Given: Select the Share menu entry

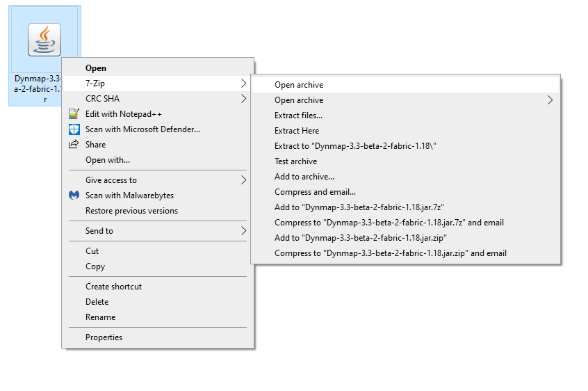Looking at the screenshot, I should click(158, 145).
